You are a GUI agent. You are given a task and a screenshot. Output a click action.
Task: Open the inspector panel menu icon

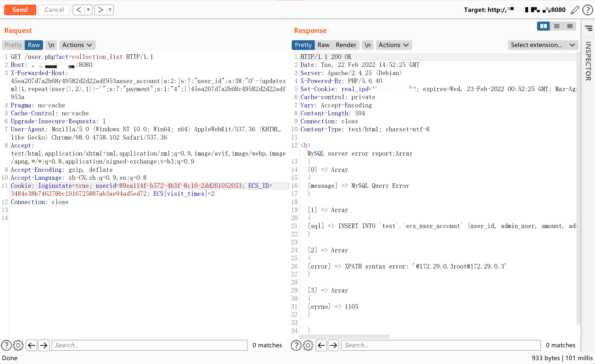click(x=588, y=28)
